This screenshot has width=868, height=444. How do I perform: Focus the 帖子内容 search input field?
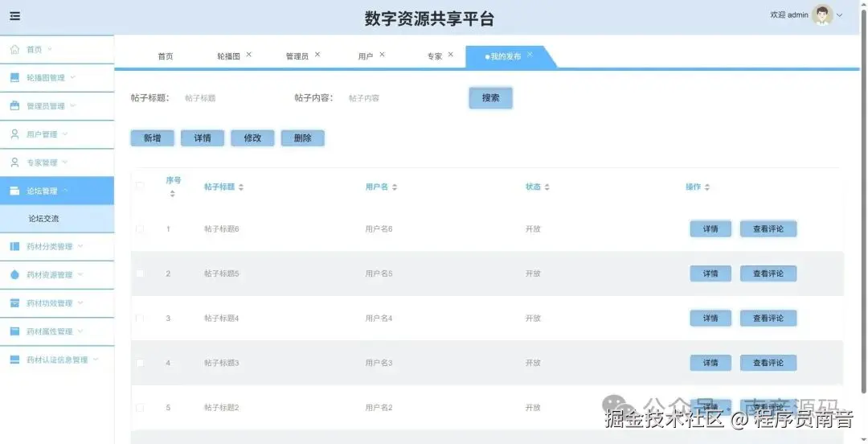(x=394, y=98)
